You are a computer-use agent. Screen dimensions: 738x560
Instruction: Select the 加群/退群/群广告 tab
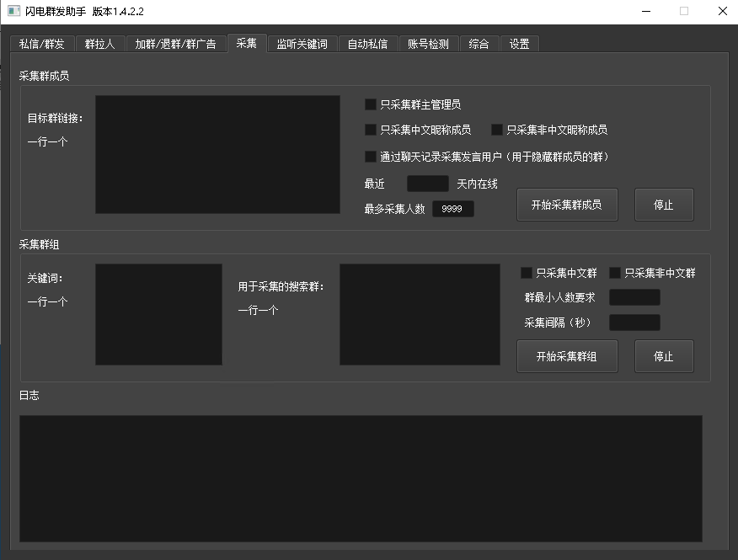(175, 44)
